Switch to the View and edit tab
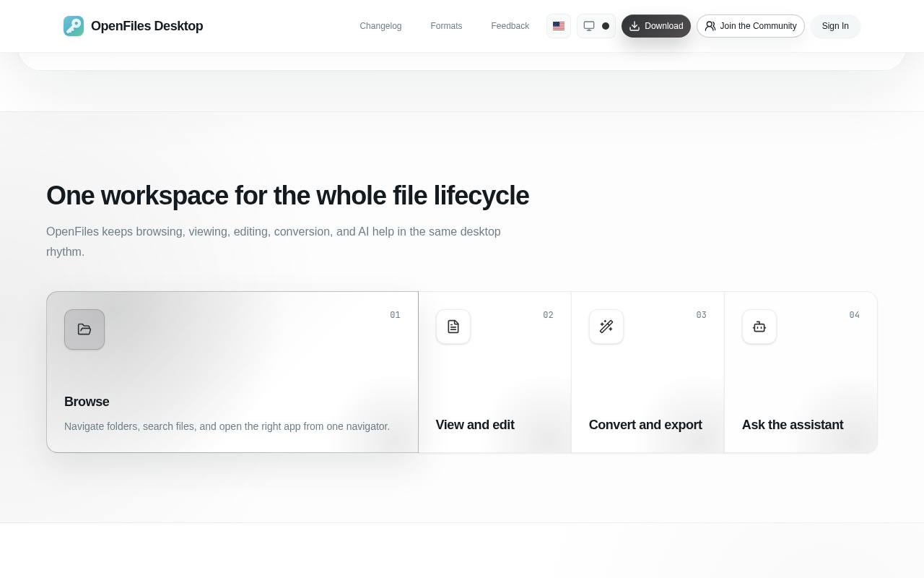Screen dimensions: 924x578 click(x=475, y=425)
